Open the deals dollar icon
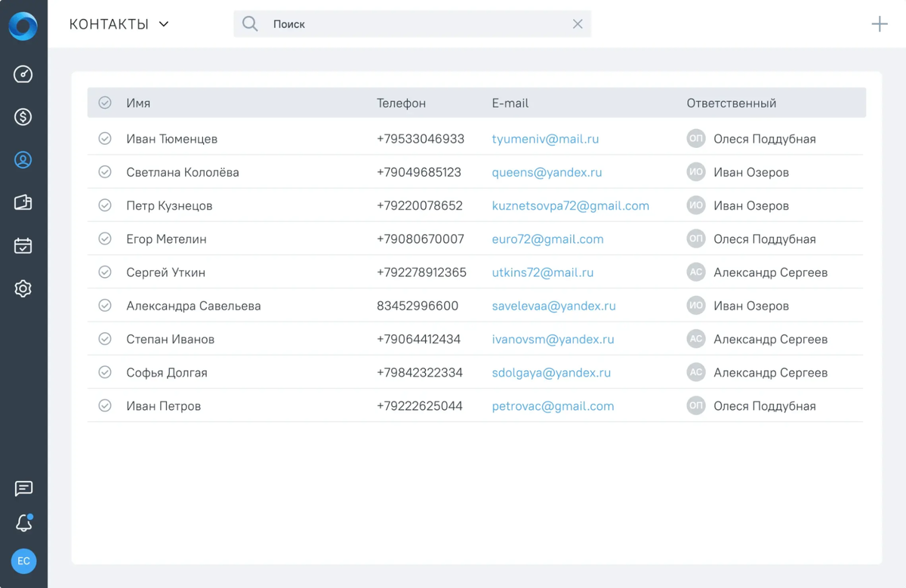Screen dimensions: 906x588 23,117
